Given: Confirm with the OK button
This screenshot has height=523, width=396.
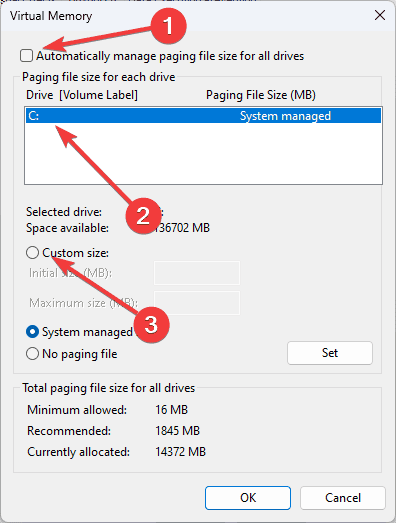Looking at the screenshot, I should pyautogui.click(x=248, y=498).
